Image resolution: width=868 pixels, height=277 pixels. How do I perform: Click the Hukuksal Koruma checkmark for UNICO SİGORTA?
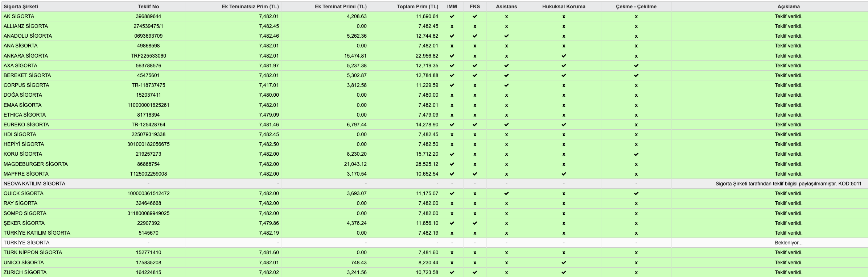(564, 263)
